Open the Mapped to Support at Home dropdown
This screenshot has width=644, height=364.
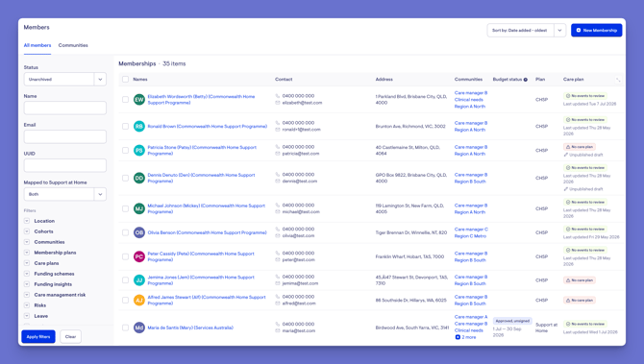65,194
